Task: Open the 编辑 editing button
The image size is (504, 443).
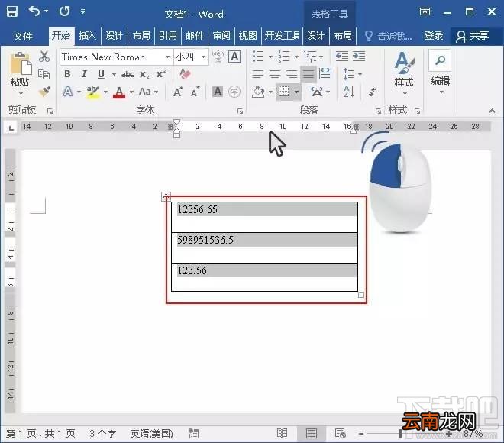Action: [440, 72]
